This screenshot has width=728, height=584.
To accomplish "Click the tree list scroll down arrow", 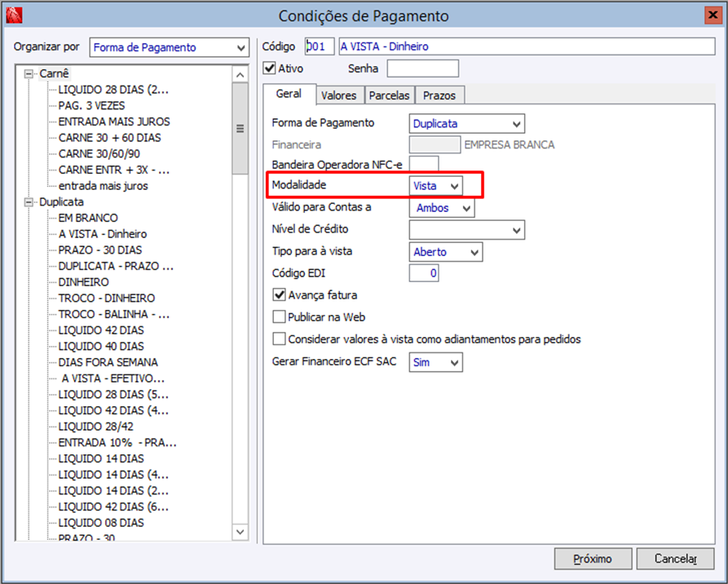I will tap(240, 532).
